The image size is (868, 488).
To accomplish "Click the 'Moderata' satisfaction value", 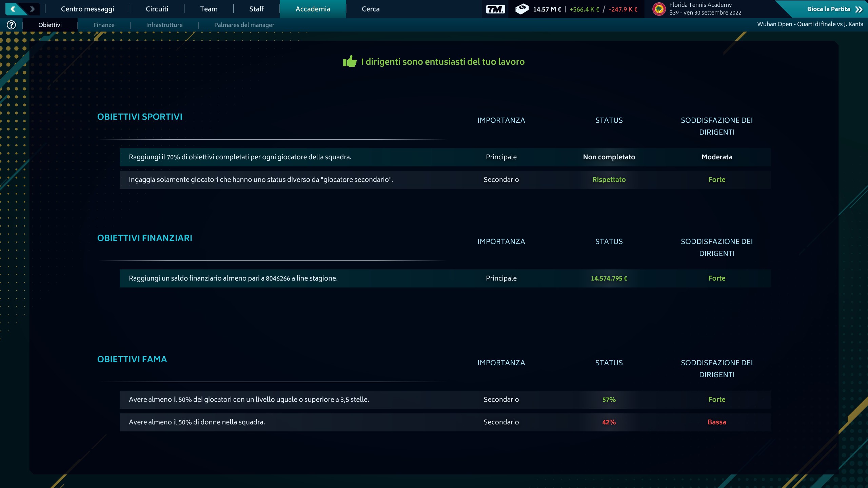I will click(x=717, y=157).
